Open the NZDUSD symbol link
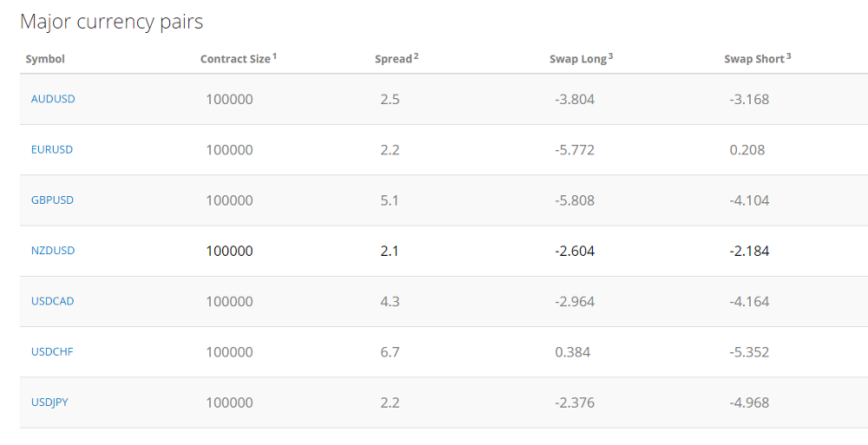 pos(53,250)
